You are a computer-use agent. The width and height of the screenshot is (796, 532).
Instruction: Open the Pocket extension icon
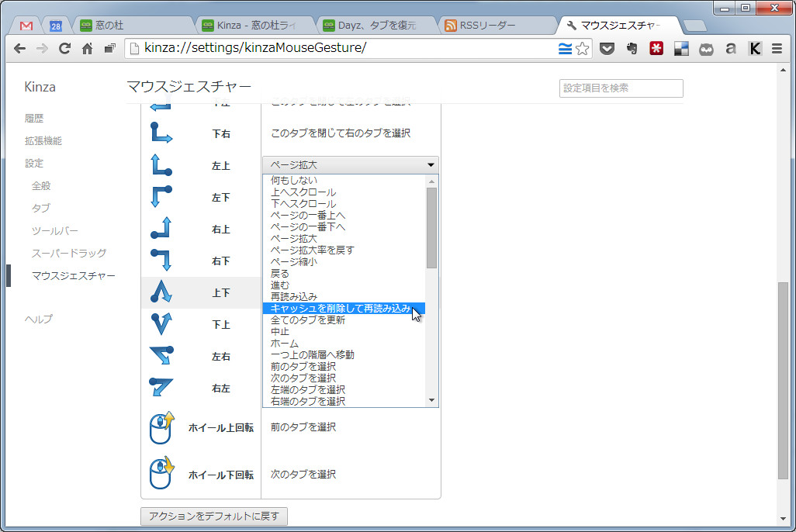(x=607, y=49)
